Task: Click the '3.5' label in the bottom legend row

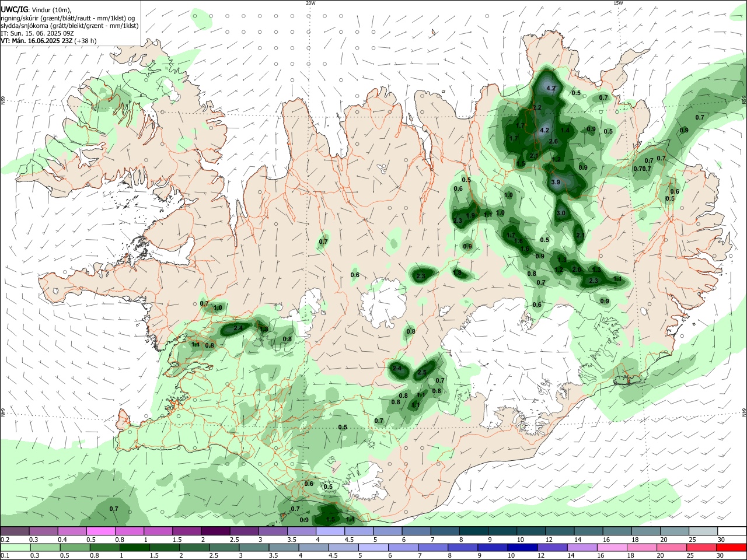Action: click(273, 556)
